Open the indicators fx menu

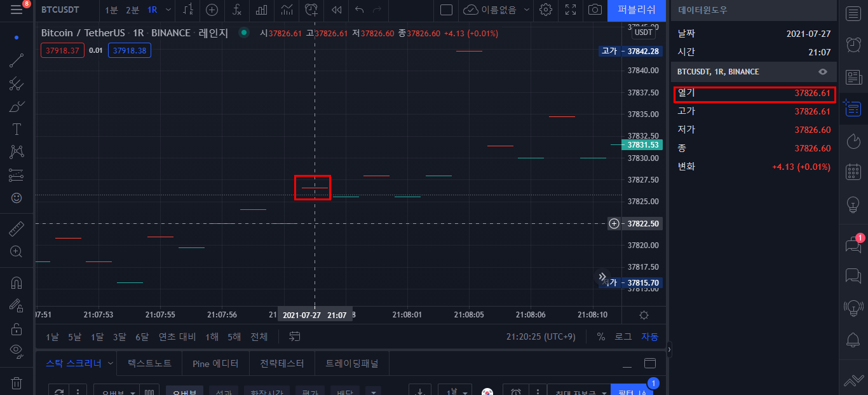click(x=236, y=10)
